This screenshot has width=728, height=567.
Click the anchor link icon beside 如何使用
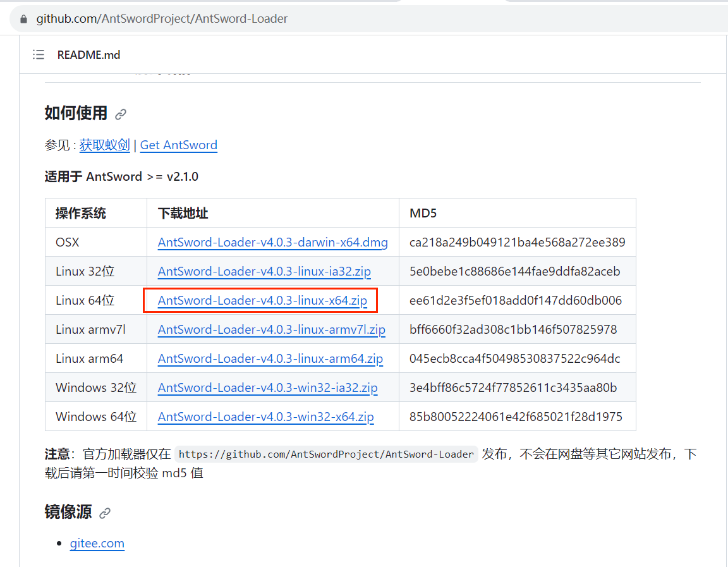pyautogui.click(x=121, y=114)
